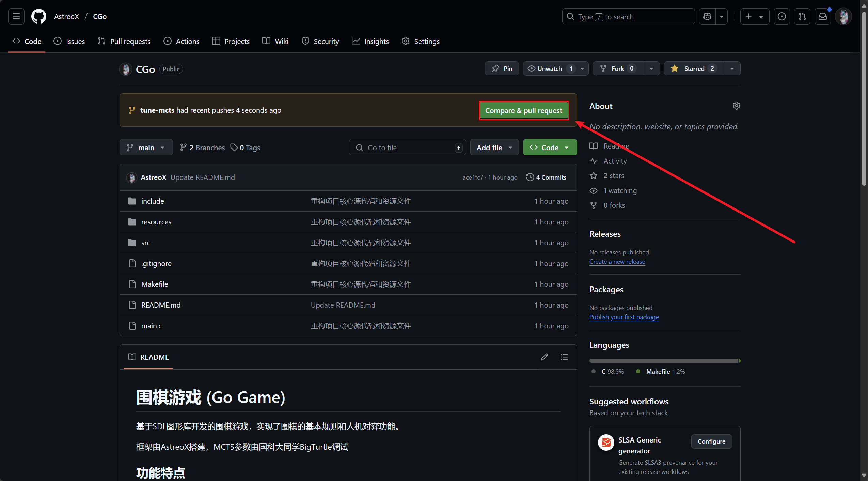Image resolution: width=868 pixels, height=481 pixels.
Task: Configure the SLSA Generic generator workflow
Action: click(711, 441)
